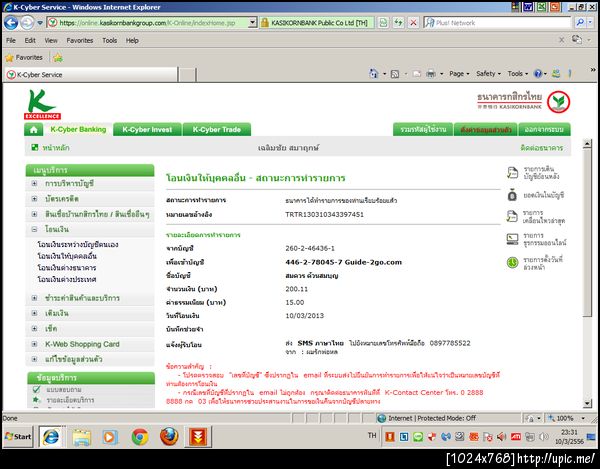The width and height of the screenshot is (600, 469).
Task: Open the Edit menu
Action: (30, 41)
